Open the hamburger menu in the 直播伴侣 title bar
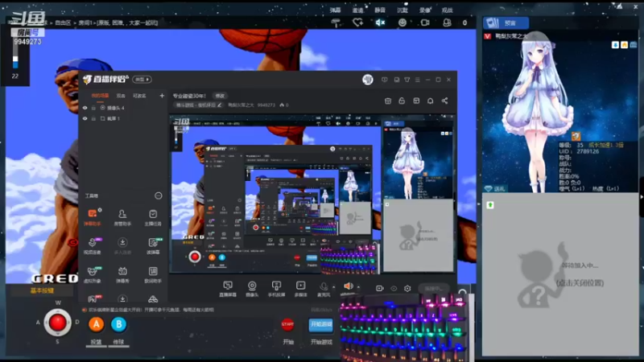 point(417,80)
